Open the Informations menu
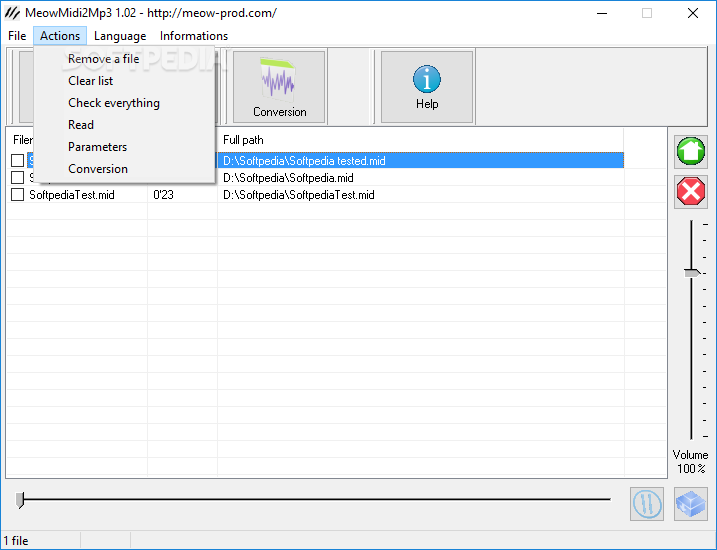The width and height of the screenshot is (717, 550). (194, 36)
